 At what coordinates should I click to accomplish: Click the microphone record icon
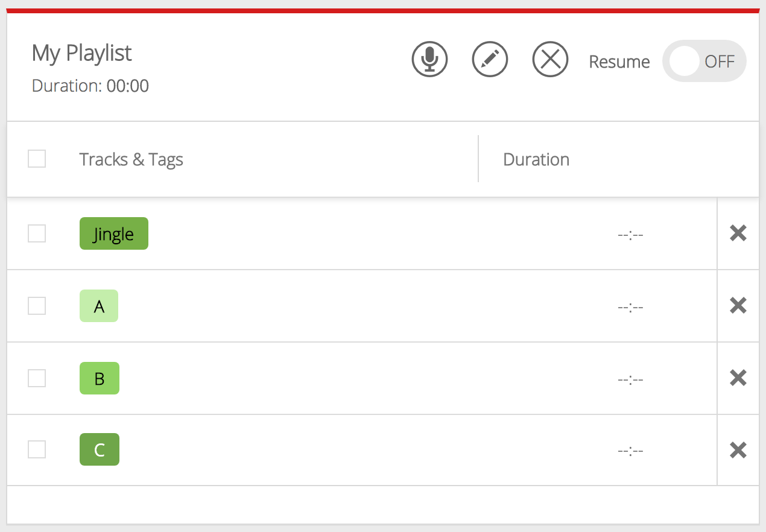coord(429,59)
